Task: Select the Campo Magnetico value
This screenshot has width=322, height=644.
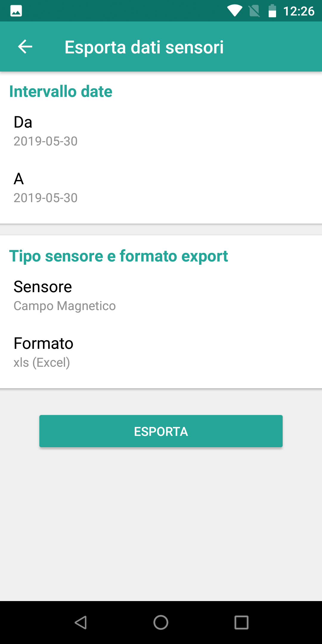Action: click(x=65, y=306)
